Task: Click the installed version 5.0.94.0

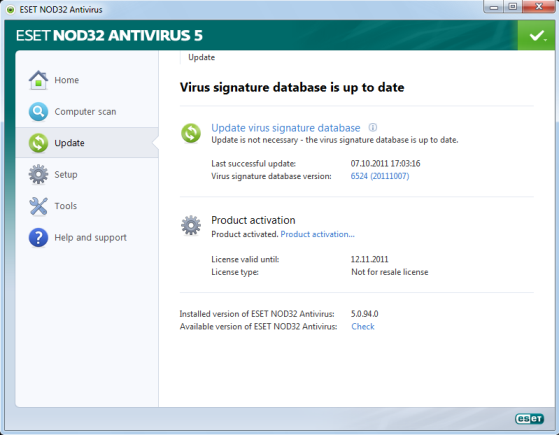Action: 364,314
